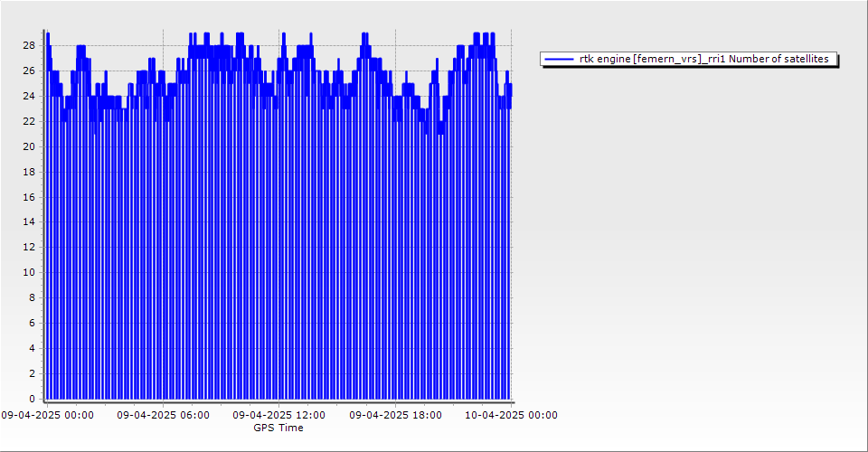
Task: Click the 2 label on the vertical axis
Action: click(x=32, y=373)
